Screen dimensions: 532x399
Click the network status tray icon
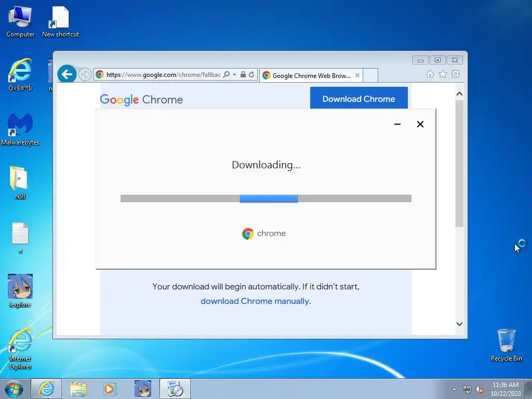click(467, 389)
